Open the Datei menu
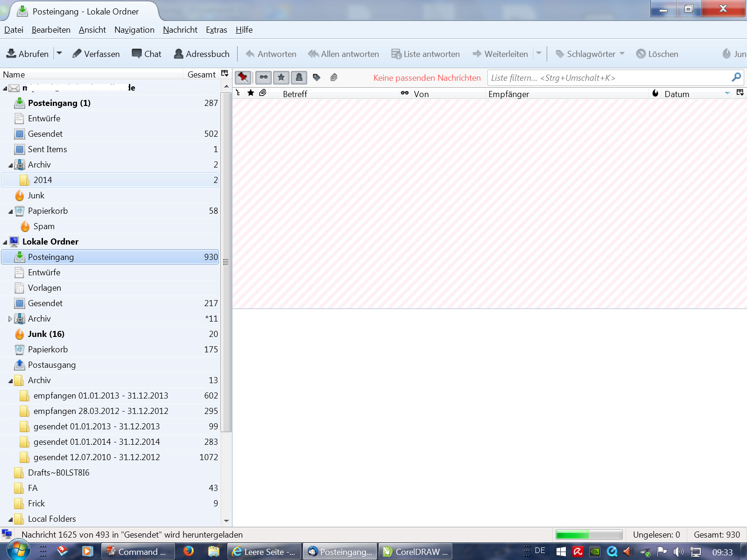747x560 pixels. [x=14, y=30]
